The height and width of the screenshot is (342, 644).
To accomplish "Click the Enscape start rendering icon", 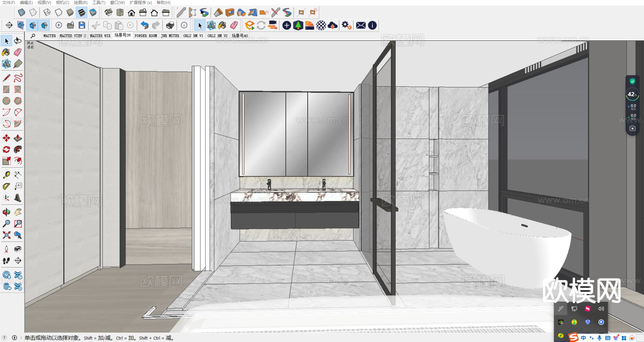I will point(250,25).
